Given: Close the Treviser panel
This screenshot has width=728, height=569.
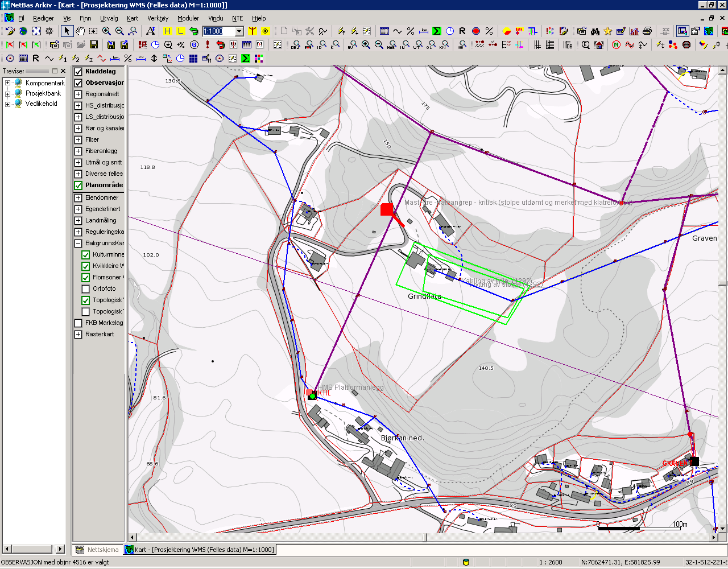Looking at the screenshot, I should [x=63, y=71].
